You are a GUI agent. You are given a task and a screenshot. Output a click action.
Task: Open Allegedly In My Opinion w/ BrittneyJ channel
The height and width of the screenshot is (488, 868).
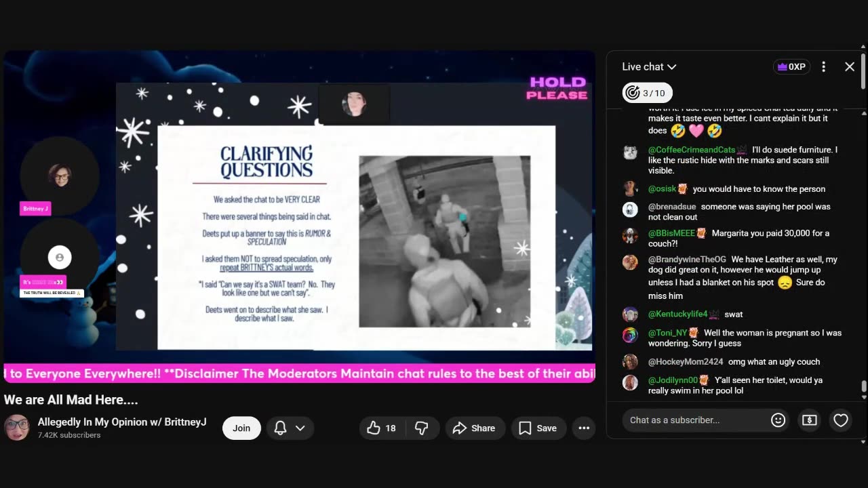pos(122,422)
